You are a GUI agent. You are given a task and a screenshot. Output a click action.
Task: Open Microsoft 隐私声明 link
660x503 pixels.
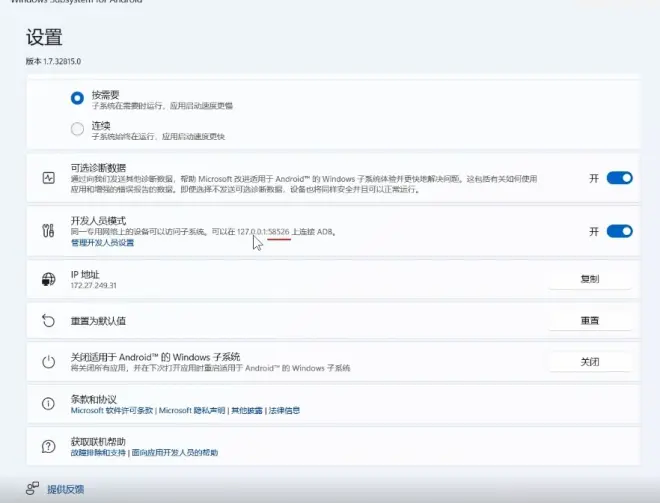[x=192, y=410]
